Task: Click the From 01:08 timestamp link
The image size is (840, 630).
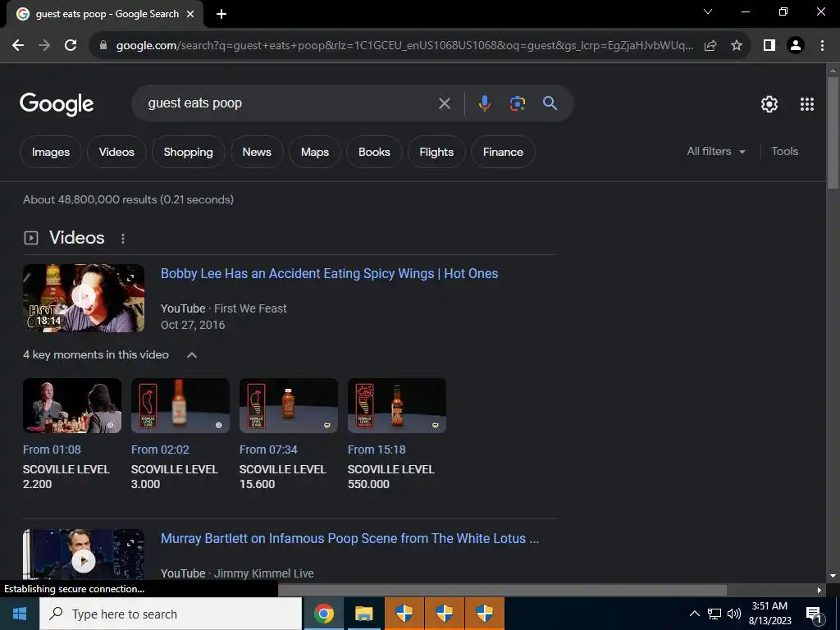Action: pos(52,450)
